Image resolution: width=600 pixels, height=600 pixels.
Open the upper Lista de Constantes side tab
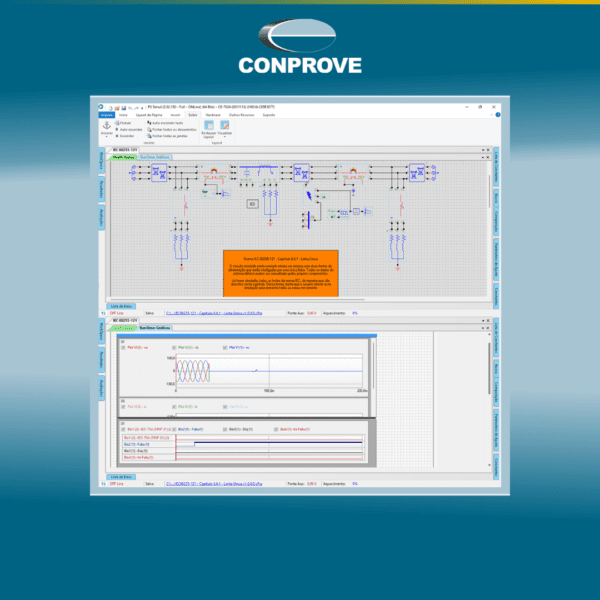(496, 167)
